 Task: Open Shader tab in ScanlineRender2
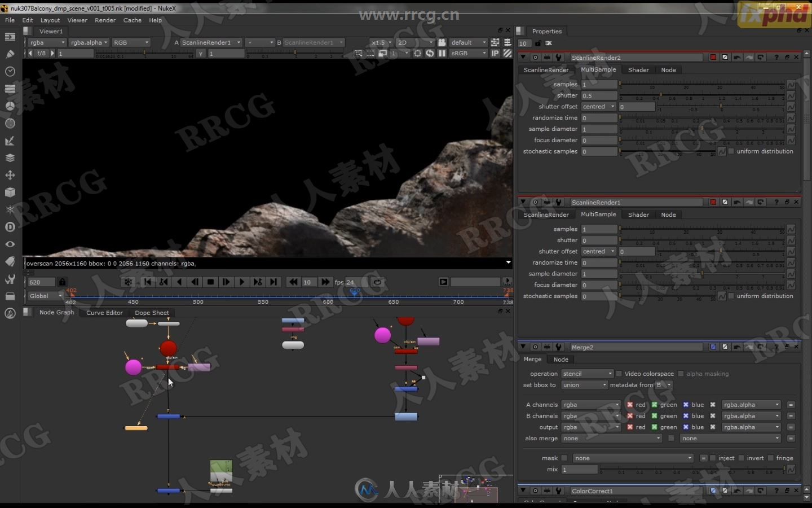click(x=638, y=70)
